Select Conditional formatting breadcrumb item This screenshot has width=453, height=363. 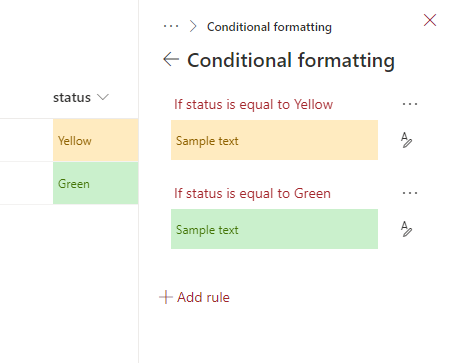click(x=269, y=27)
